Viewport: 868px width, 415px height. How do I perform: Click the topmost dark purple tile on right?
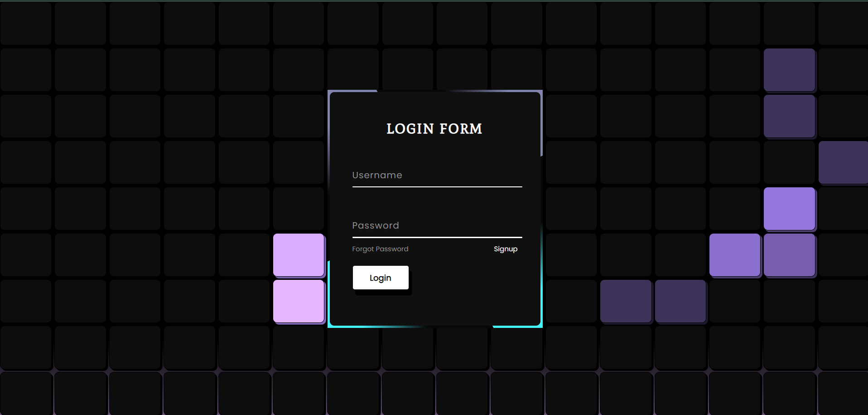(789, 70)
